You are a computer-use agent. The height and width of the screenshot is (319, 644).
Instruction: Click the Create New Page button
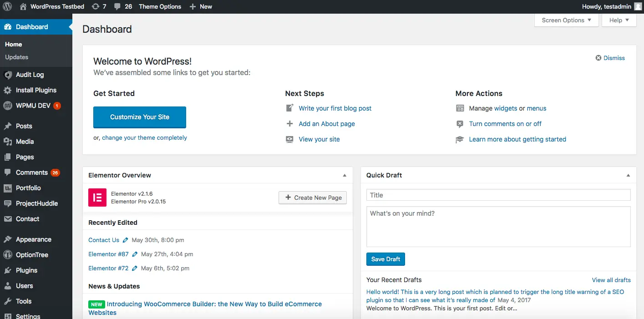313,197
